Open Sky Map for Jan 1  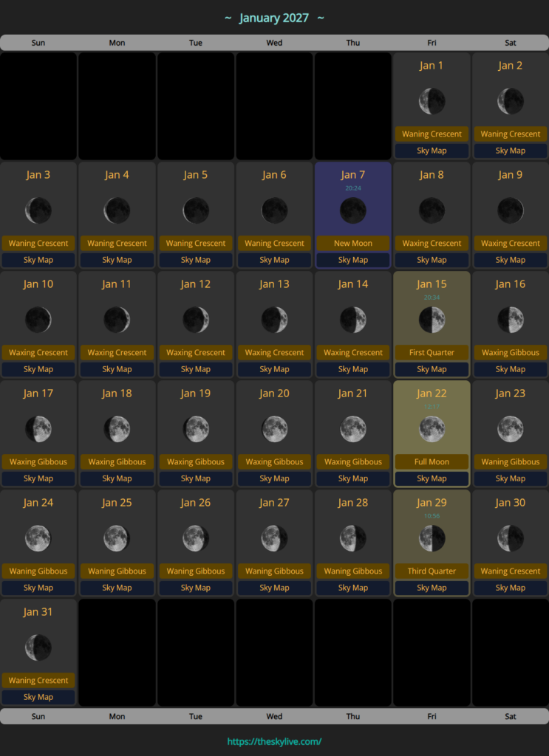[x=432, y=151]
